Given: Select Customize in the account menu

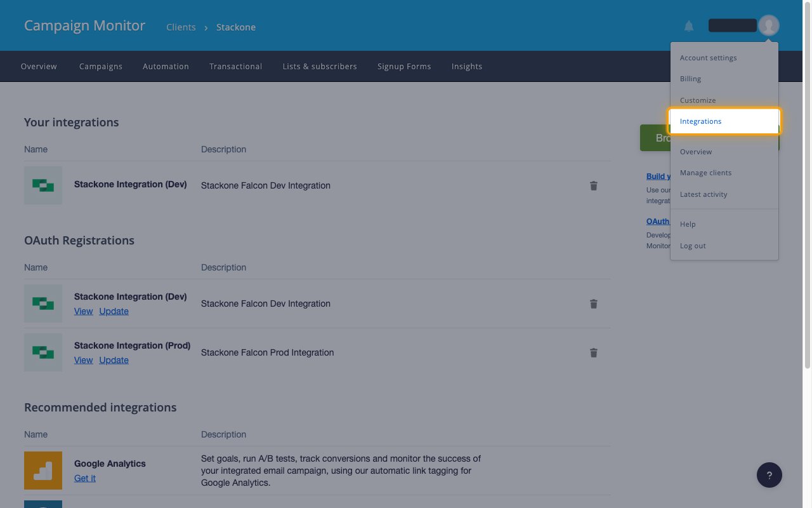Looking at the screenshot, I should pos(698,100).
